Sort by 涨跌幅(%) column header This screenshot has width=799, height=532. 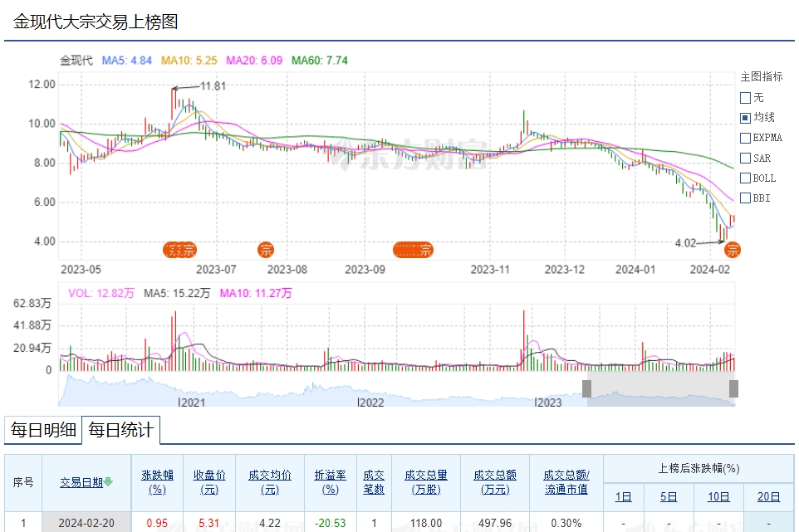click(x=157, y=482)
